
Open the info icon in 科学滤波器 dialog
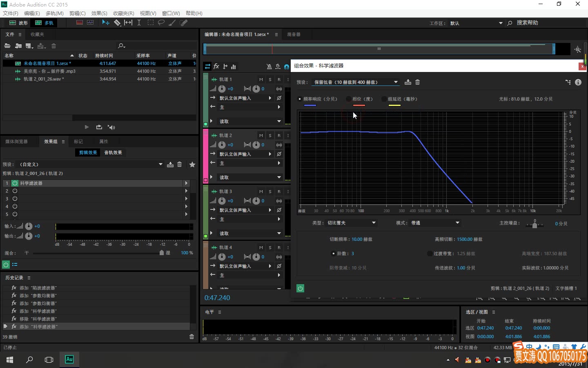[x=578, y=82]
